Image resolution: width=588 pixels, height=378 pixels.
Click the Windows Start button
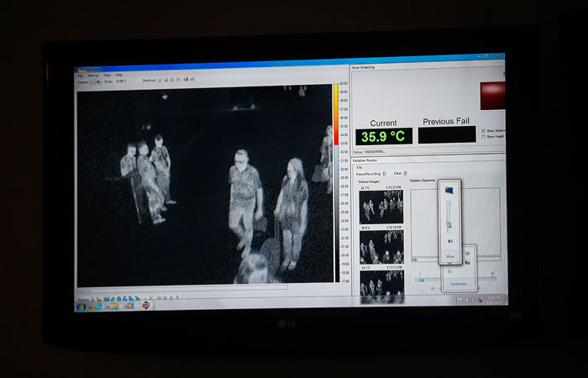tap(81, 306)
